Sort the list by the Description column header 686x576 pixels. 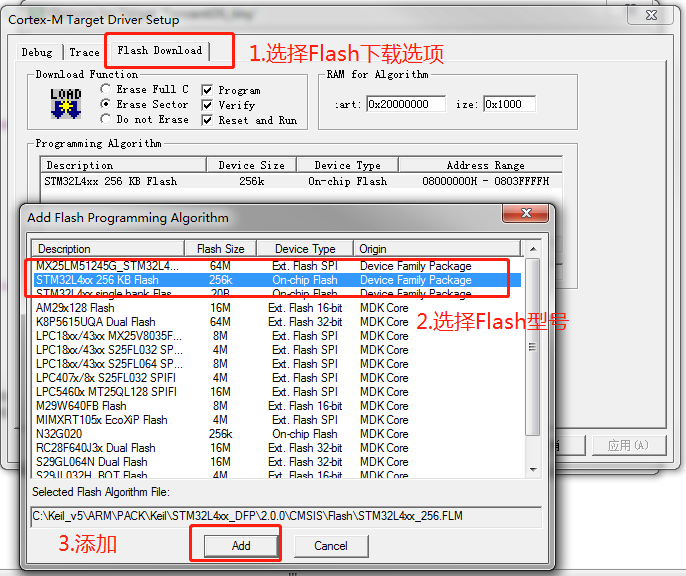click(108, 249)
